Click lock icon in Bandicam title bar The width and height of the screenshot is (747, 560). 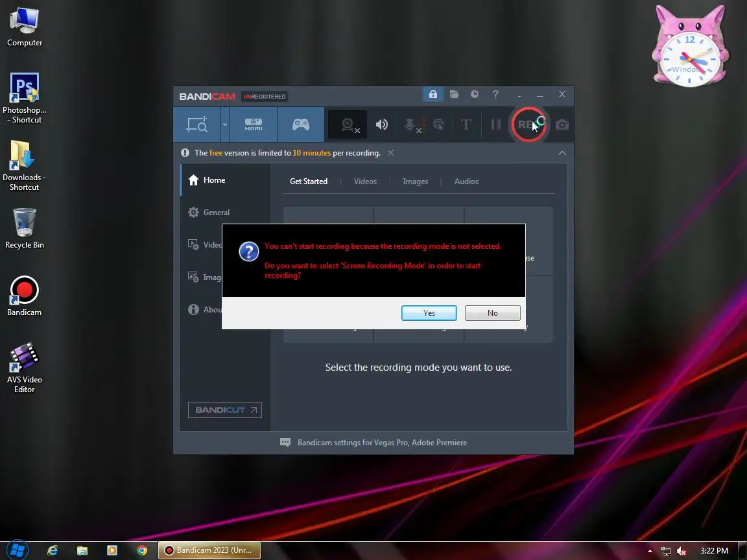tap(433, 94)
